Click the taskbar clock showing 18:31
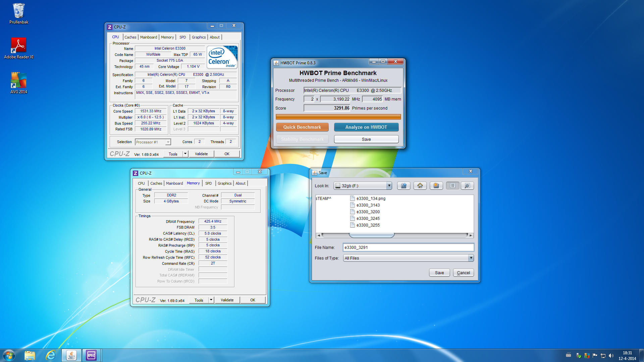This screenshot has height=362, width=644. [x=627, y=355]
